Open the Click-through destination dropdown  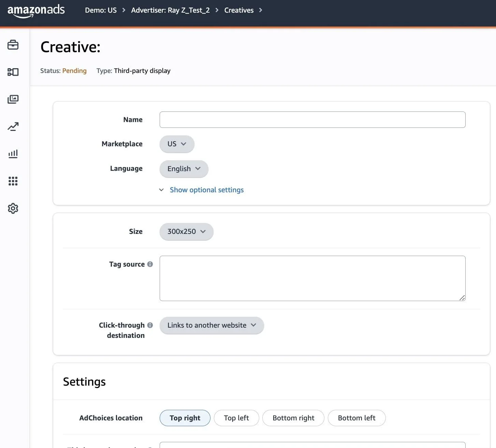(x=211, y=325)
